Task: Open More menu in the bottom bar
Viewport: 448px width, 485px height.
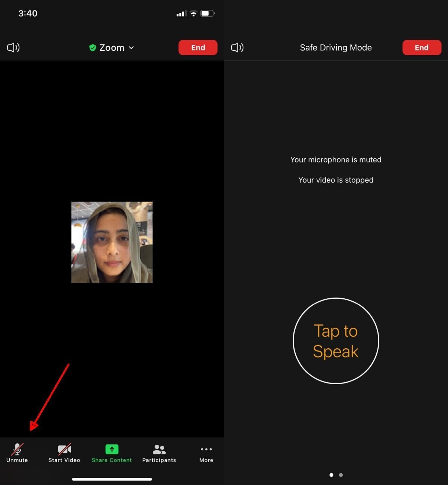Action: coord(206,453)
